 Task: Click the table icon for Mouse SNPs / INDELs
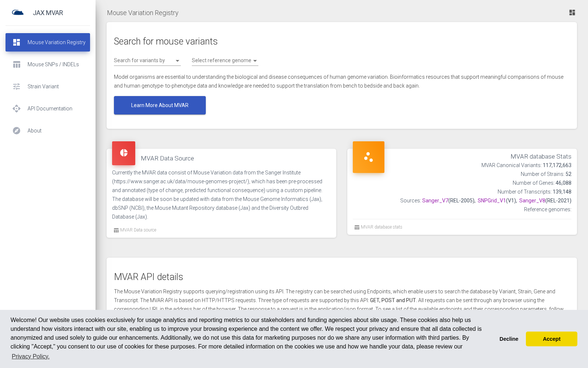(17, 64)
